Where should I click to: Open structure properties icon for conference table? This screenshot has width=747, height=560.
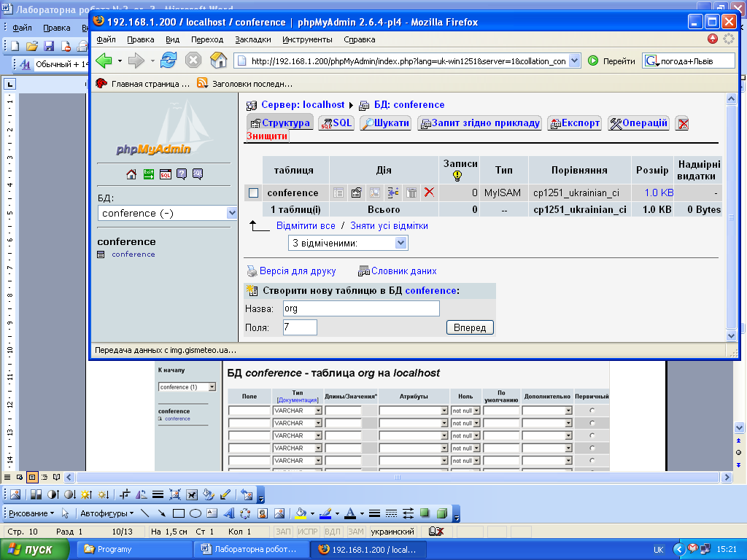click(x=356, y=192)
